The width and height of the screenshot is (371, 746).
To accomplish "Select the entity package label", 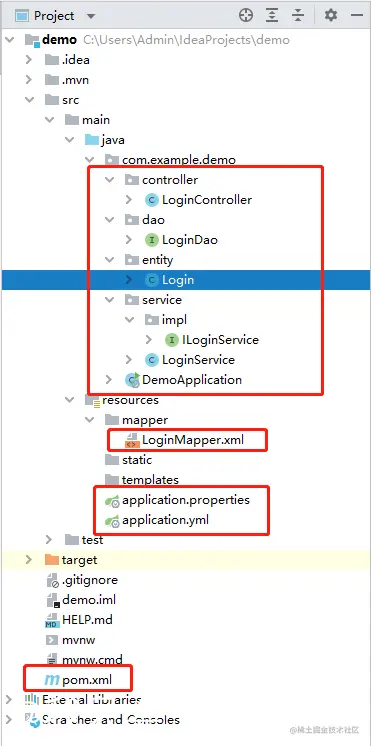I will click(157, 260).
